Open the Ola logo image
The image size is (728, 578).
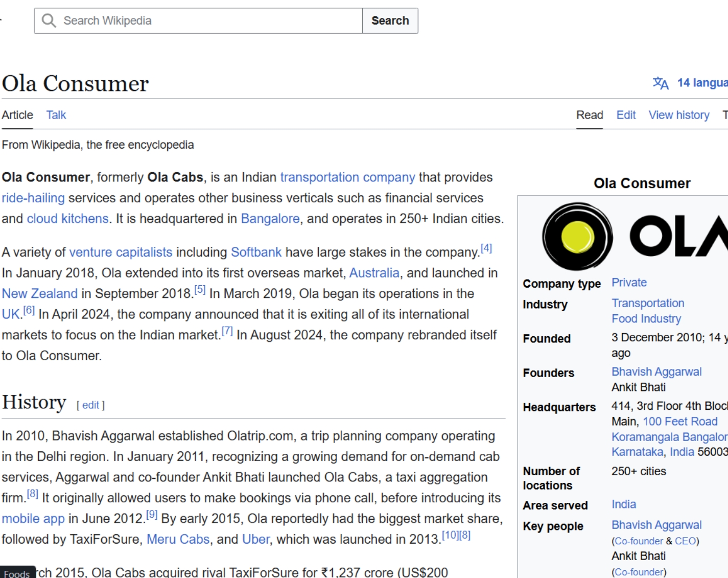(635, 236)
